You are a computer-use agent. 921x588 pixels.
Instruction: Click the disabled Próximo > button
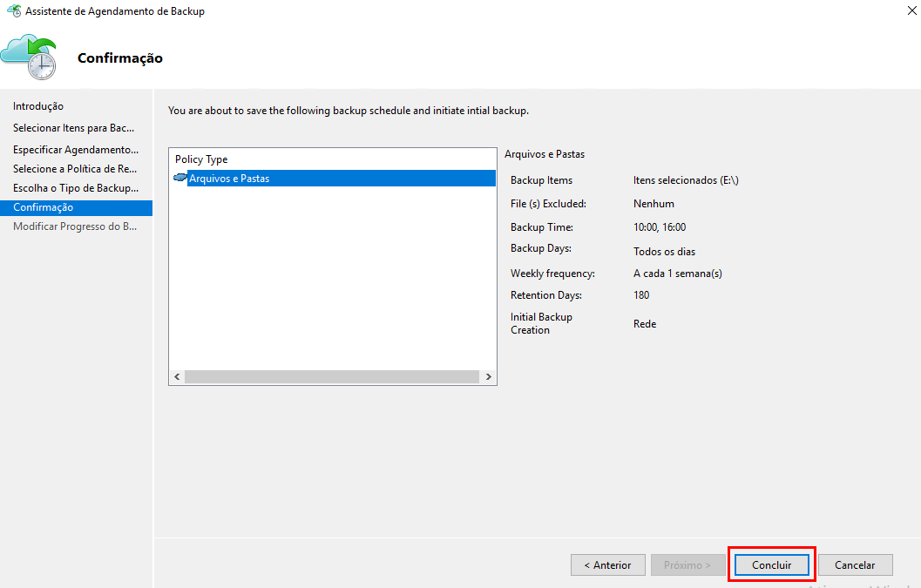687,565
